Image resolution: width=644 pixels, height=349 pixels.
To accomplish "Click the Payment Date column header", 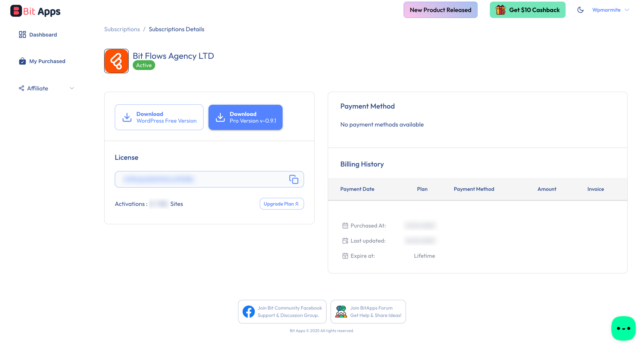I will pyautogui.click(x=357, y=189).
